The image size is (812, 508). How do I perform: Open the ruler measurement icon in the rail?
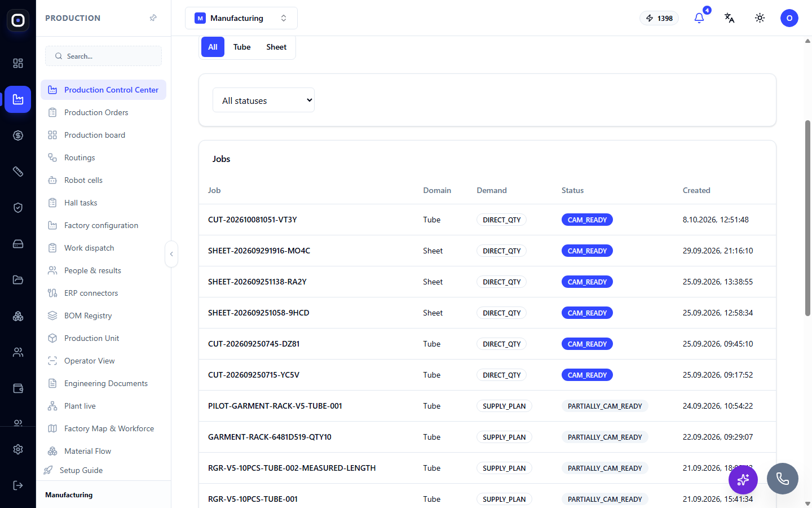pyautogui.click(x=18, y=172)
